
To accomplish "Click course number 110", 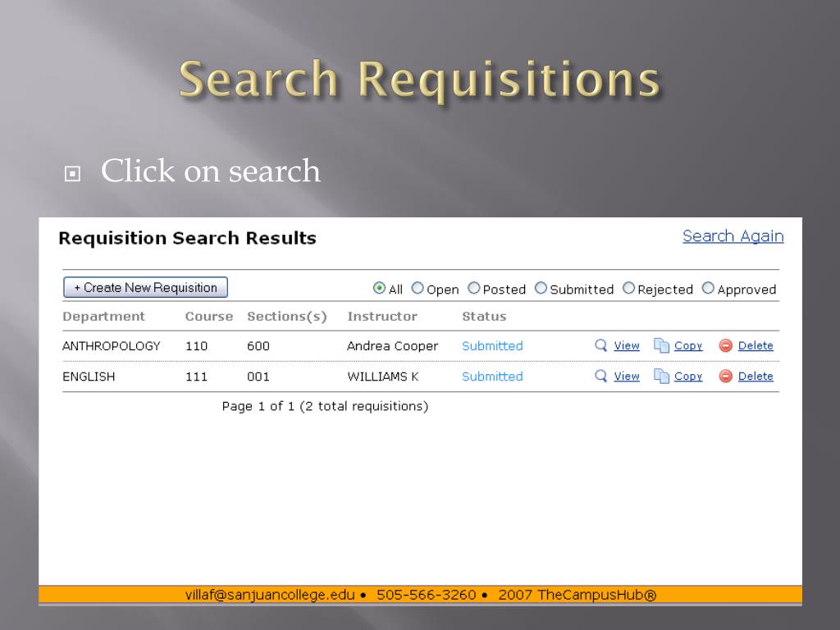I will (196, 346).
